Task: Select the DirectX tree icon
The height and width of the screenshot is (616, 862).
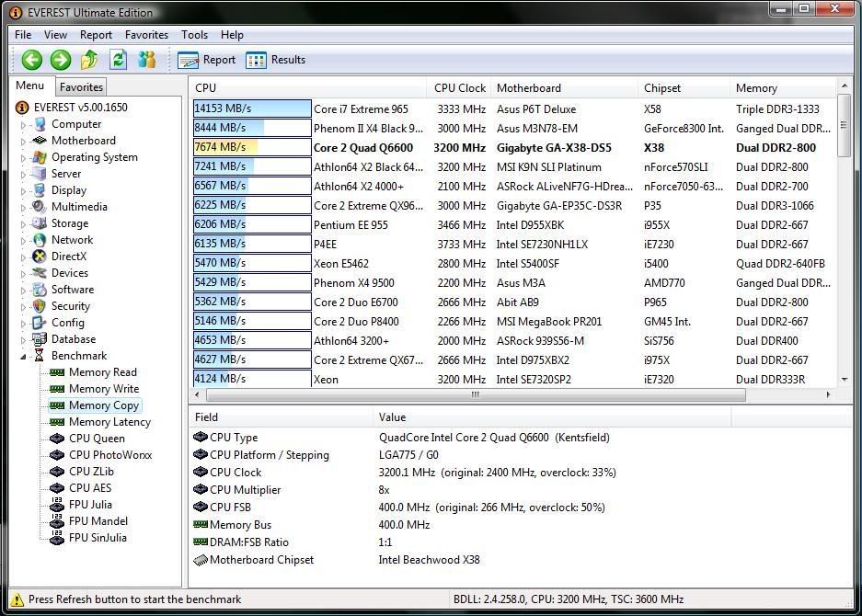Action: pos(39,257)
